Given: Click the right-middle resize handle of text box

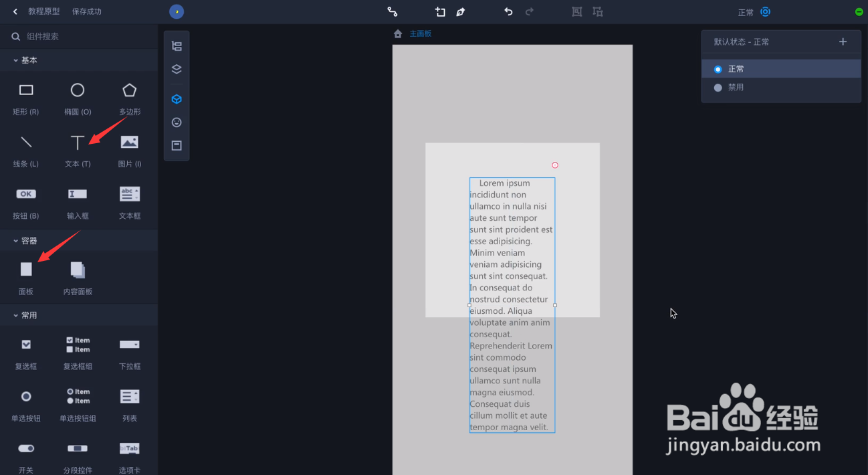Looking at the screenshot, I should [x=555, y=305].
